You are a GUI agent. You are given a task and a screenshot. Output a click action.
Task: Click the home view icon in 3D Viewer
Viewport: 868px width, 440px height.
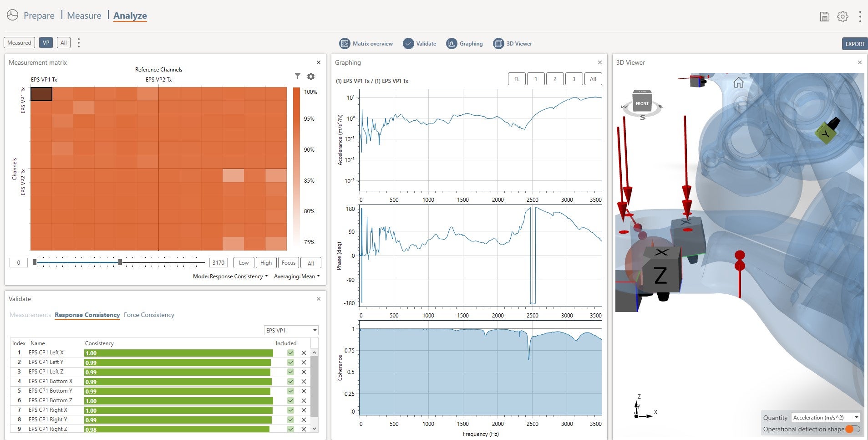click(x=738, y=82)
